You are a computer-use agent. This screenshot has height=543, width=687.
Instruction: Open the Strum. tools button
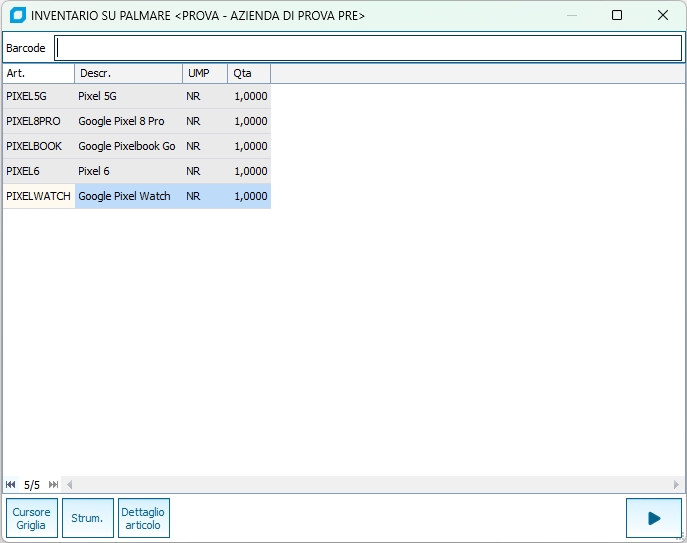point(88,518)
